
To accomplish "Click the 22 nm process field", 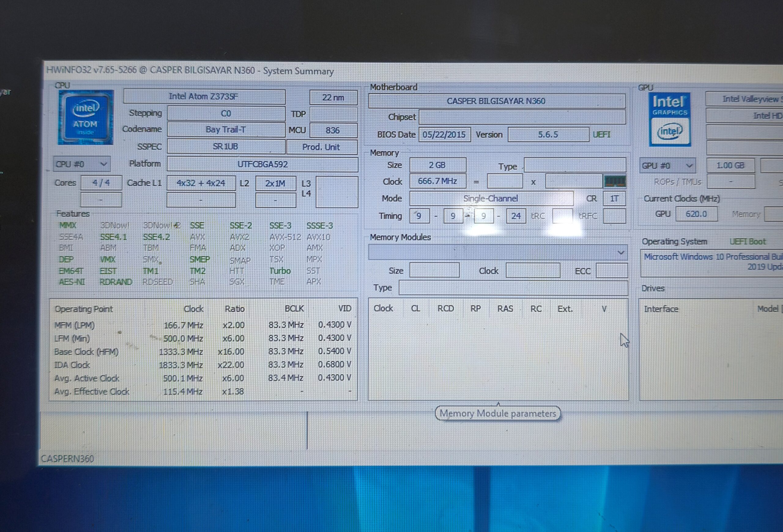I will click(333, 97).
